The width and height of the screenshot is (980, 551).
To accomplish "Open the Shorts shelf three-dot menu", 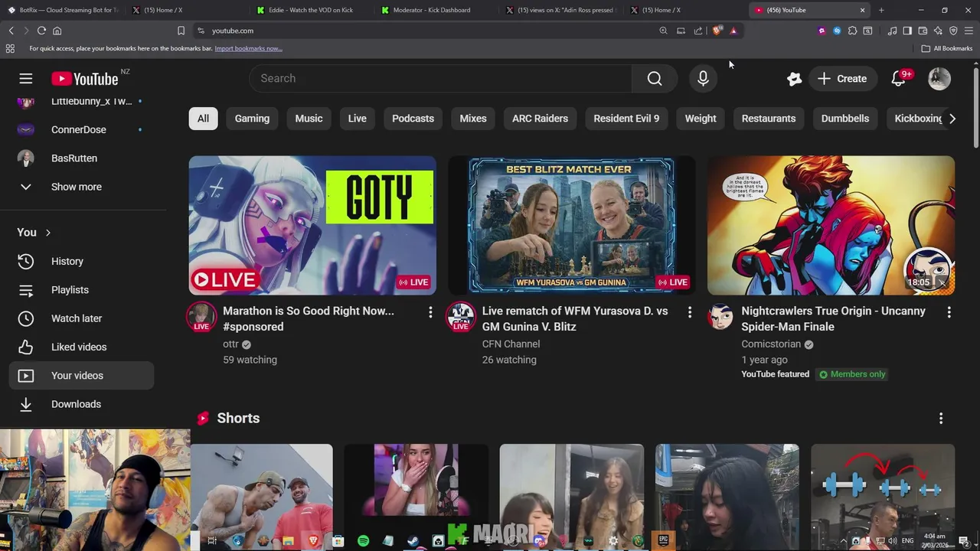I will click(x=941, y=418).
